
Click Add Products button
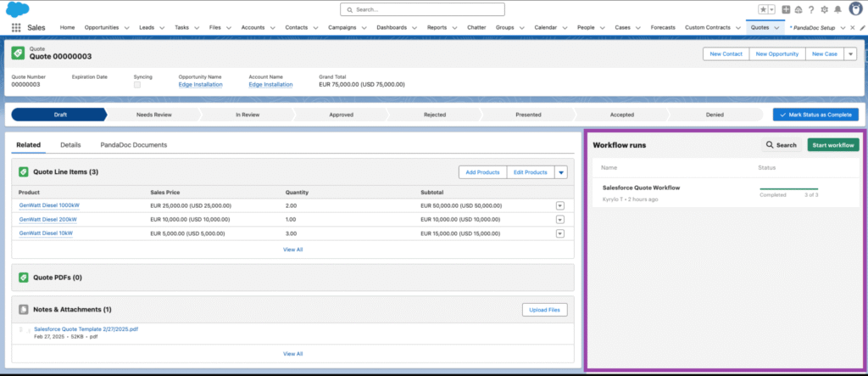482,172
